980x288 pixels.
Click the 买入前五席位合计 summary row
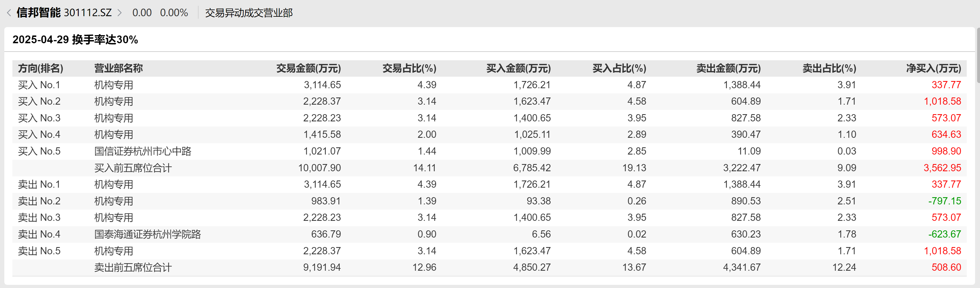(133, 168)
